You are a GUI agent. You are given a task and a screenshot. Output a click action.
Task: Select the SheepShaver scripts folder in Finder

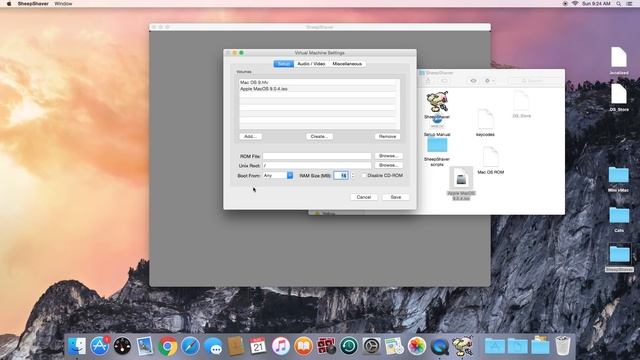pos(437,146)
